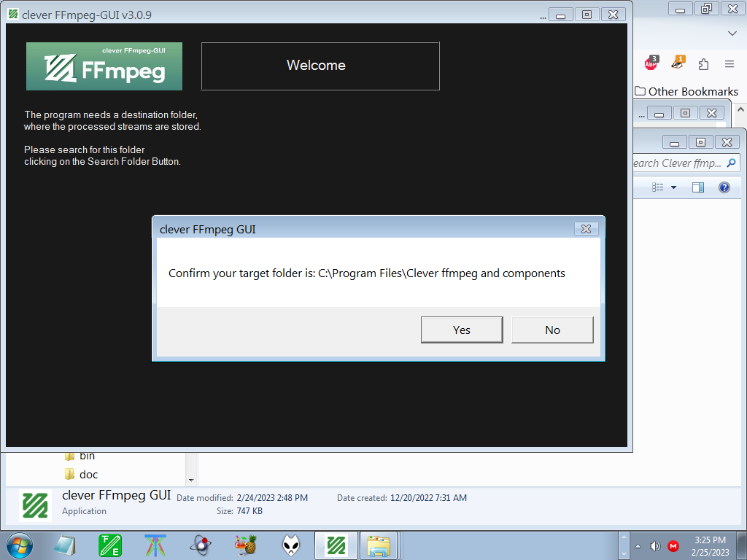Open the browser Extensions puzzle icon
The width and height of the screenshot is (747, 560).
[704, 64]
